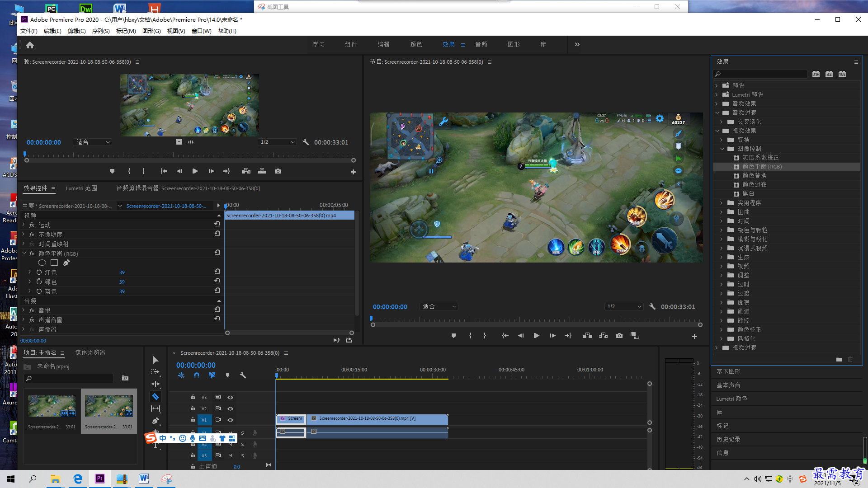This screenshot has height=488, width=868.
Task: Click the Lift button in Program monitor
Action: (x=587, y=336)
